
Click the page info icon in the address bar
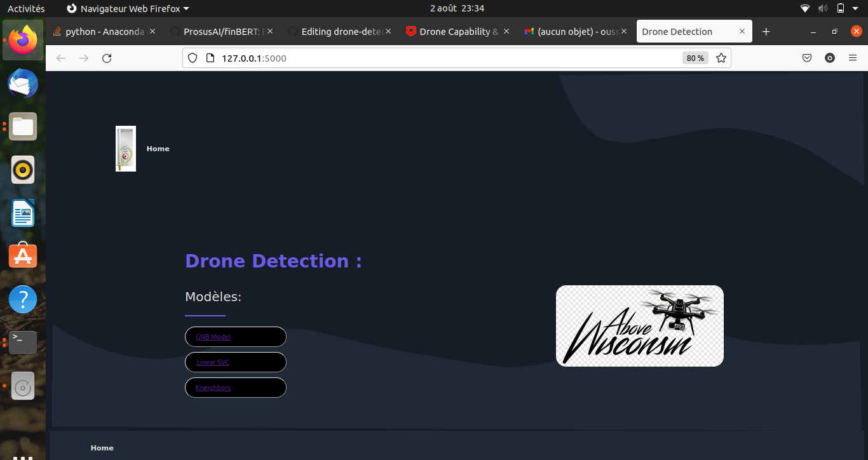pos(210,58)
